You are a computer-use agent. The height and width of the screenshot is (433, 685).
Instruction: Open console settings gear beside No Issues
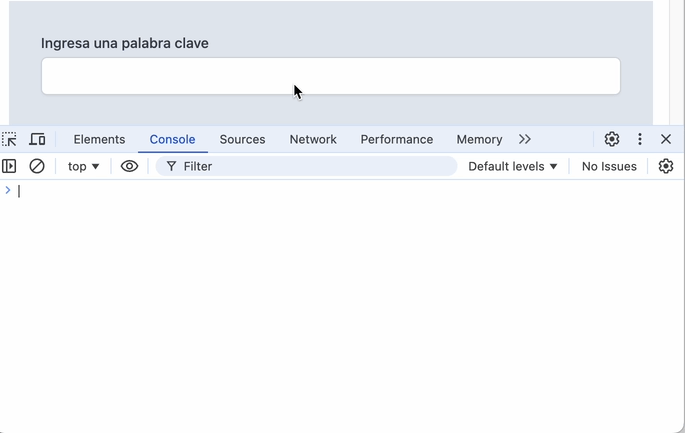pyautogui.click(x=666, y=166)
